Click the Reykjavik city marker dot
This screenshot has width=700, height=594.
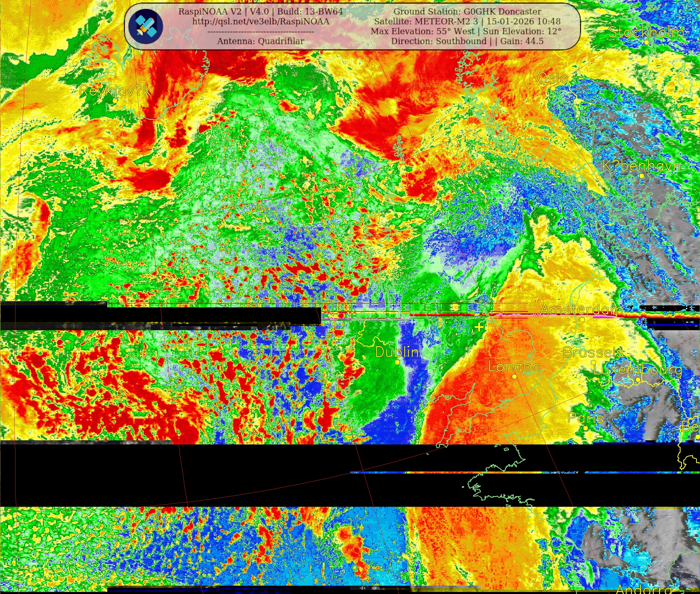pos(115,101)
